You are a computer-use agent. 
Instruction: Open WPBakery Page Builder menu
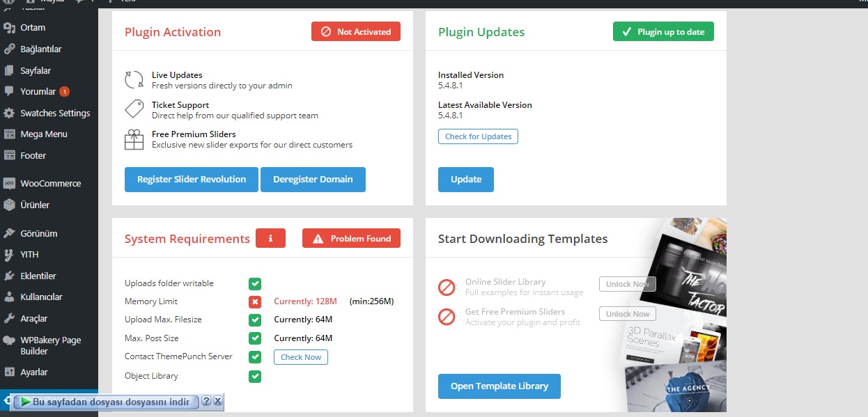49,345
